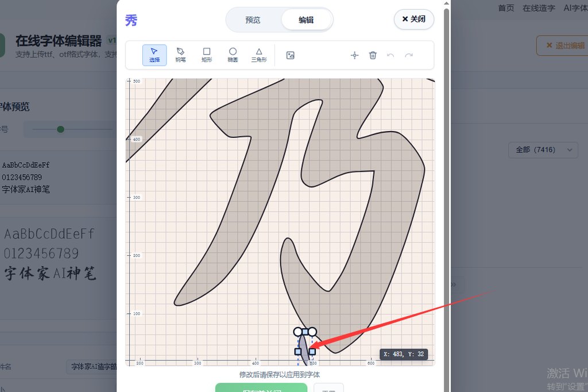This screenshot has height=392, width=588.
Task: Click the undo arrow icon
Action: coord(391,55)
